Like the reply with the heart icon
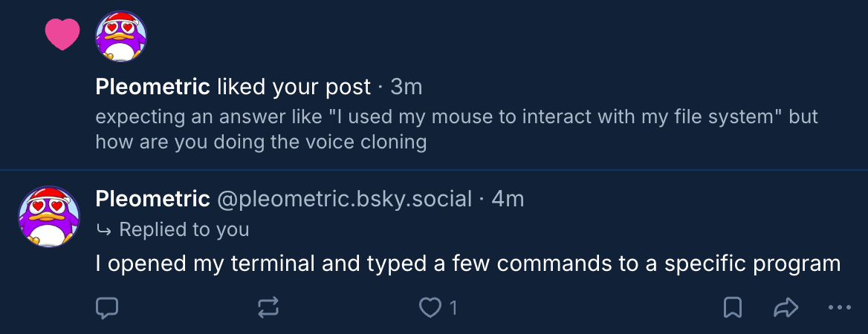The image size is (868, 334). [x=430, y=307]
